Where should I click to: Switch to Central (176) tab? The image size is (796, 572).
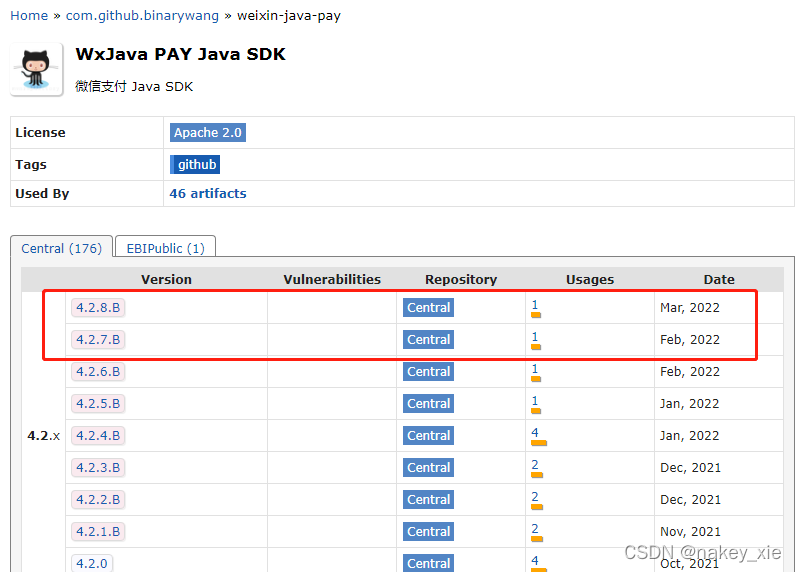61,248
